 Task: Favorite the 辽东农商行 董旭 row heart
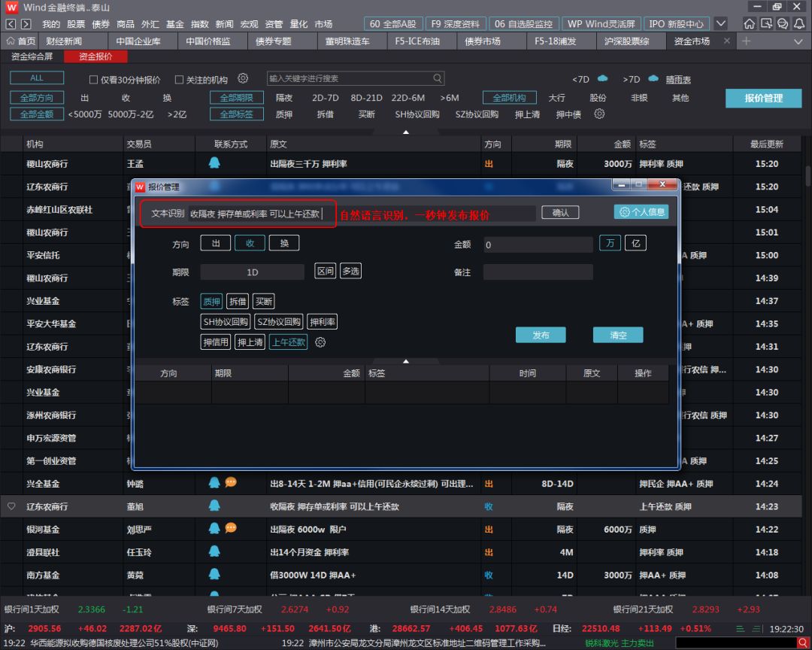(11, 506)
